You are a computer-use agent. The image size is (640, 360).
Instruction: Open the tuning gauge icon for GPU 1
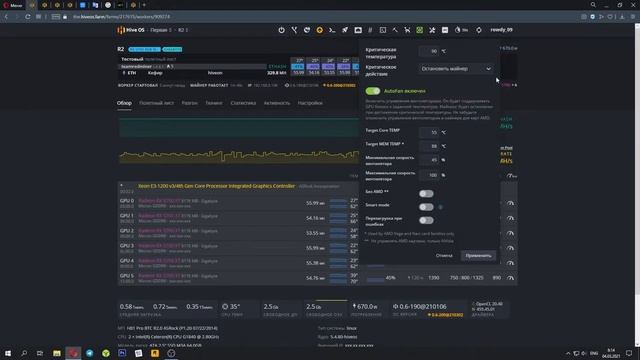(x=510, y=218)
